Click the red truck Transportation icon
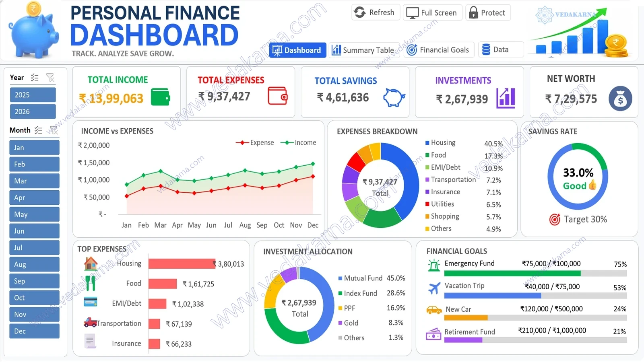The height and width of the screenshot is (362, 644). tap(90, 322)
